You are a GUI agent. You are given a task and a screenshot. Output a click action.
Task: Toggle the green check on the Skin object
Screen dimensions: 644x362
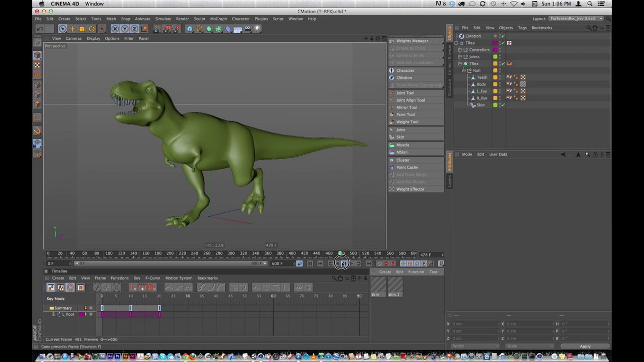[503, 105]
